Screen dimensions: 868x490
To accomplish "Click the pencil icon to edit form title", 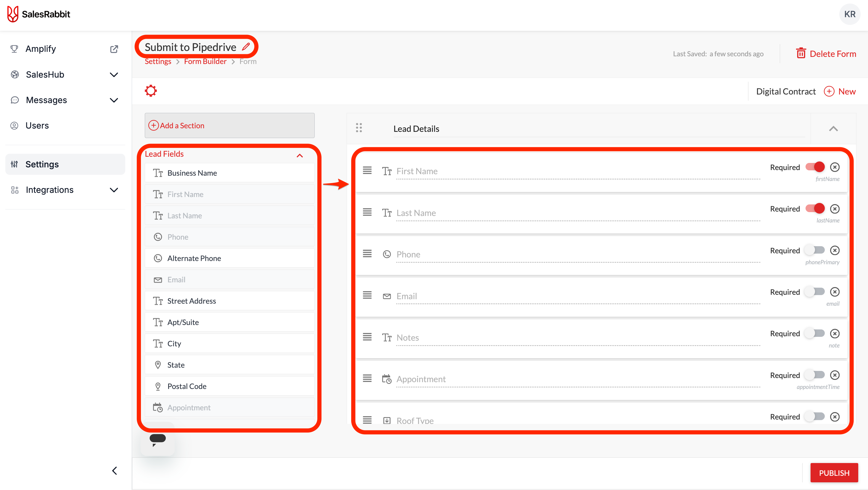I will coord(246,47).
